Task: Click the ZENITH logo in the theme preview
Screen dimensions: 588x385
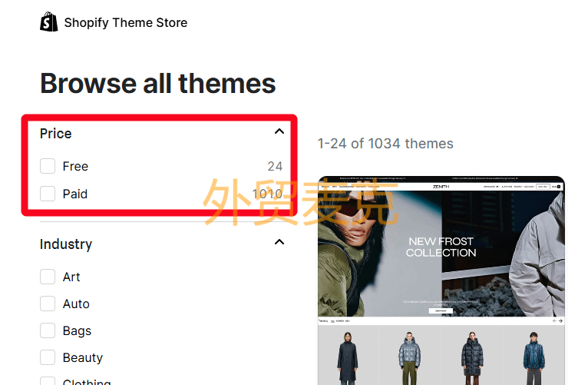Action: pyautogui.click(x=441, y=186)
